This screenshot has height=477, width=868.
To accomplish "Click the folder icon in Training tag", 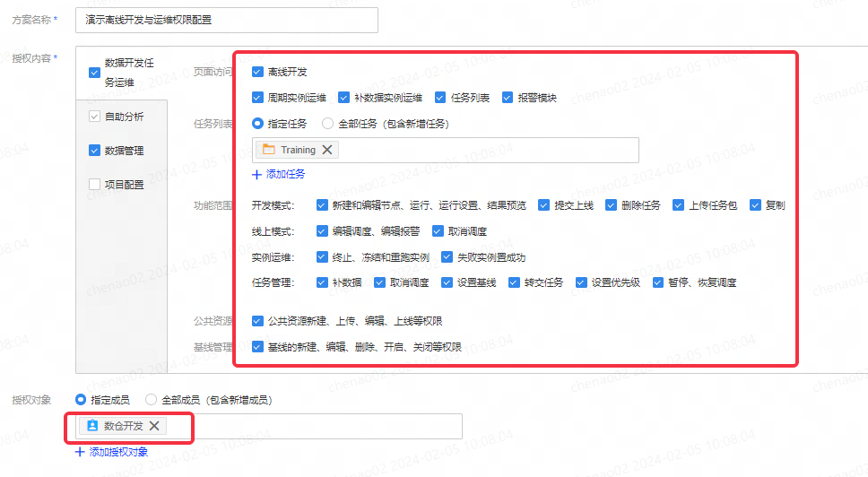I will coord(268,150).
